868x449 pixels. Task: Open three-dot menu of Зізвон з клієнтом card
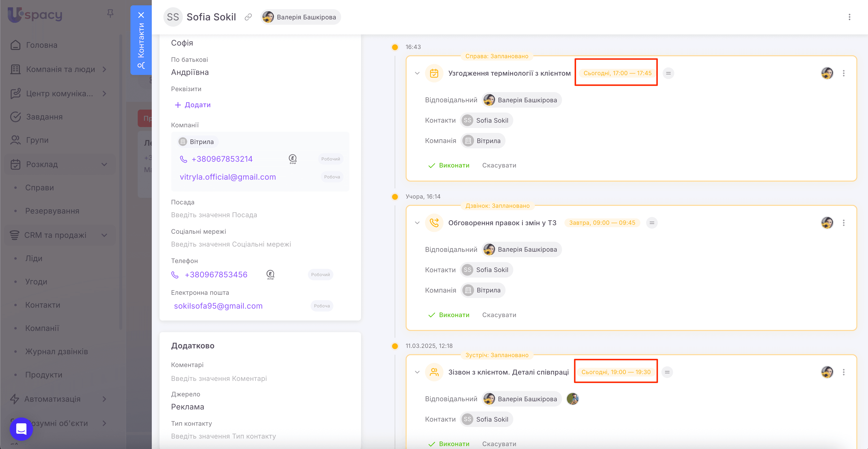pos(844,372)
